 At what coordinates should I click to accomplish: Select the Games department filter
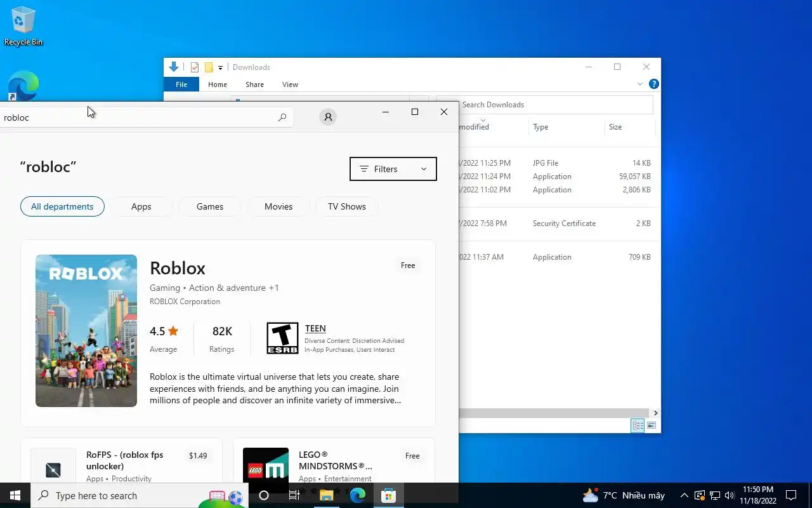pyautogui.click(x=210, y=206)
